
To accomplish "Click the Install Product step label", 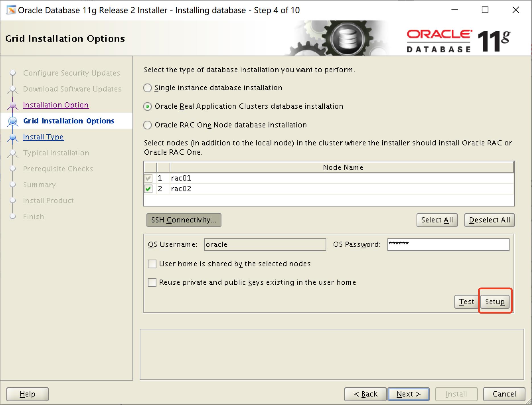I will pyautogui.click(x=48, y=201).
